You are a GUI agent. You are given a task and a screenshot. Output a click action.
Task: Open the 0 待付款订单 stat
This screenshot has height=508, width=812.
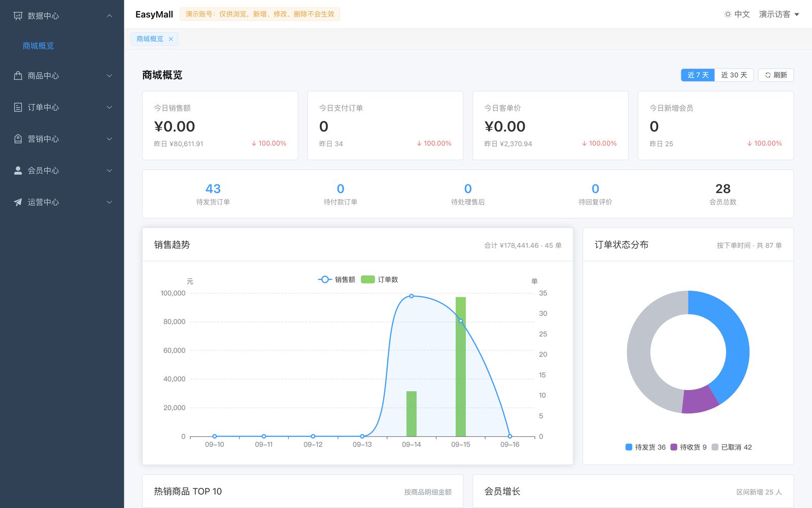(341, 194)
